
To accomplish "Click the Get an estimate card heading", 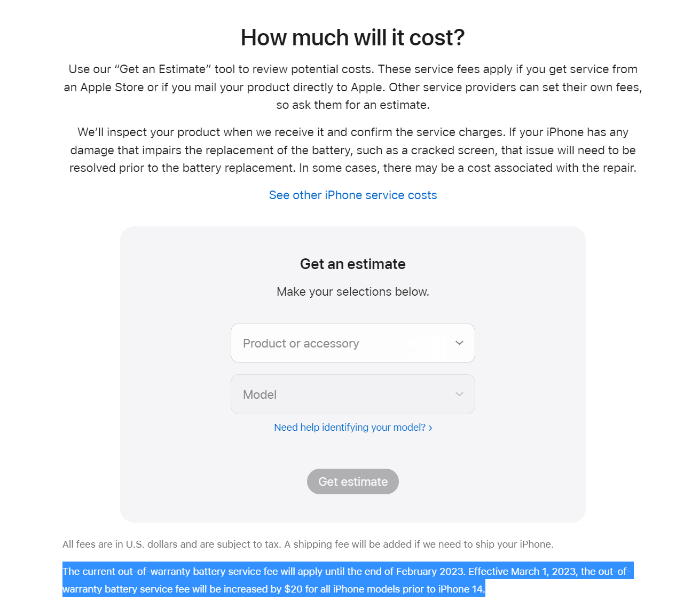I will (x=352, y=264).
